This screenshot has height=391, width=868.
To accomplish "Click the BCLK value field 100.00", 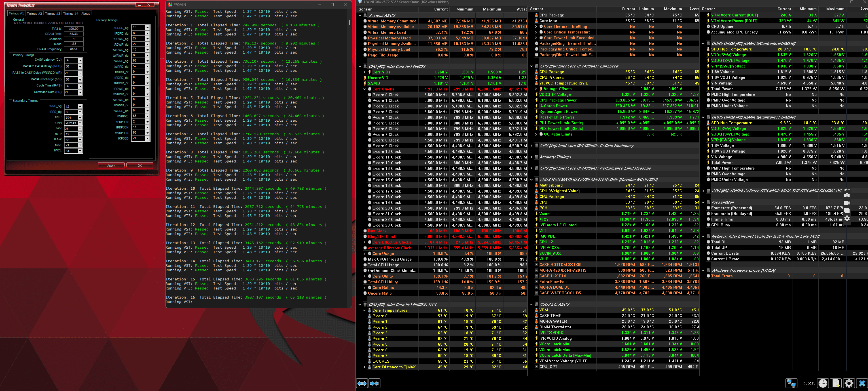I will pyautogui.click(x=74, y=29).
